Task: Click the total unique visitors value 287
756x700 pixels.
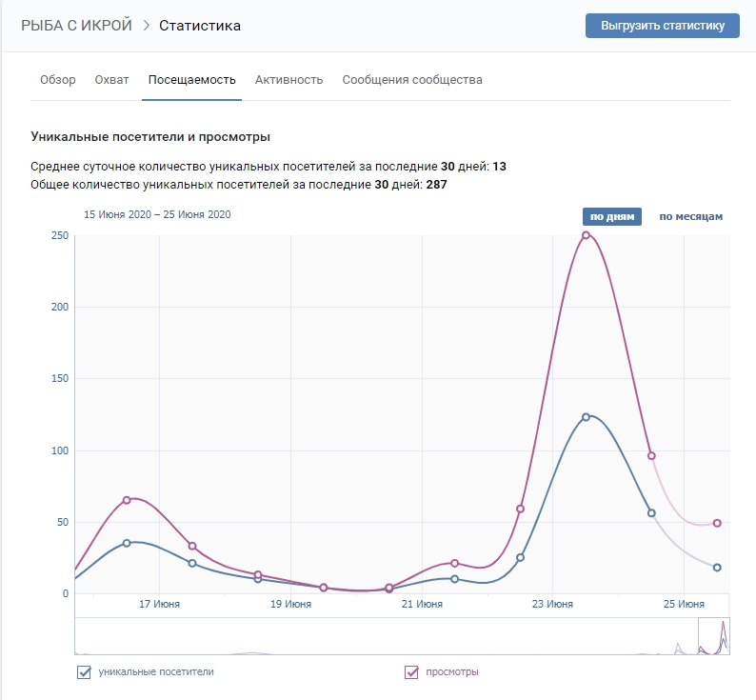Action: pyautogui.click(x=436, y=185)
